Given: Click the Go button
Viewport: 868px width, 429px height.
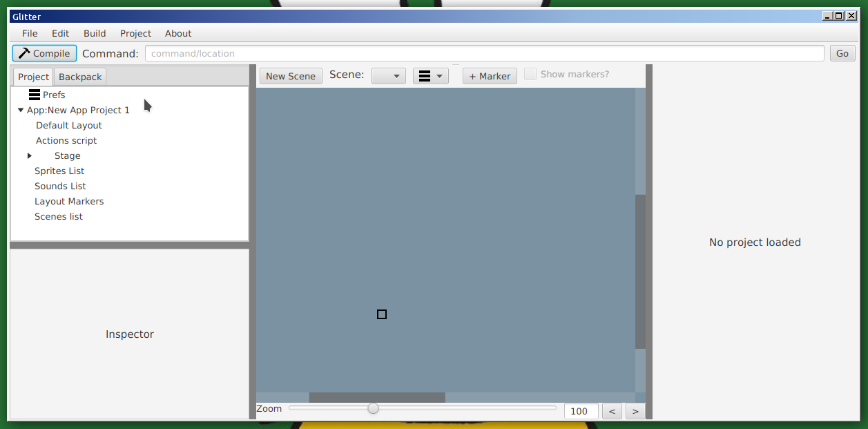Looking at the screenshot, I should [x=842, y=53].
